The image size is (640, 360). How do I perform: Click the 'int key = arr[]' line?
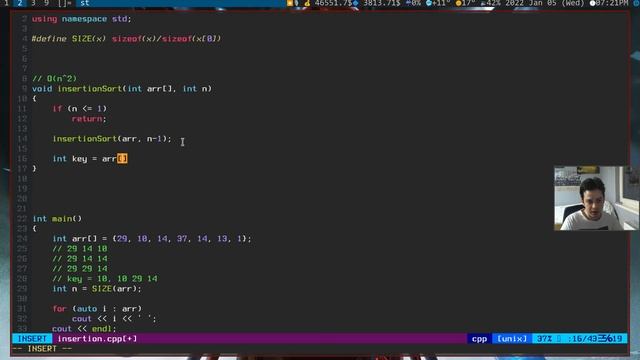(90, 159)
